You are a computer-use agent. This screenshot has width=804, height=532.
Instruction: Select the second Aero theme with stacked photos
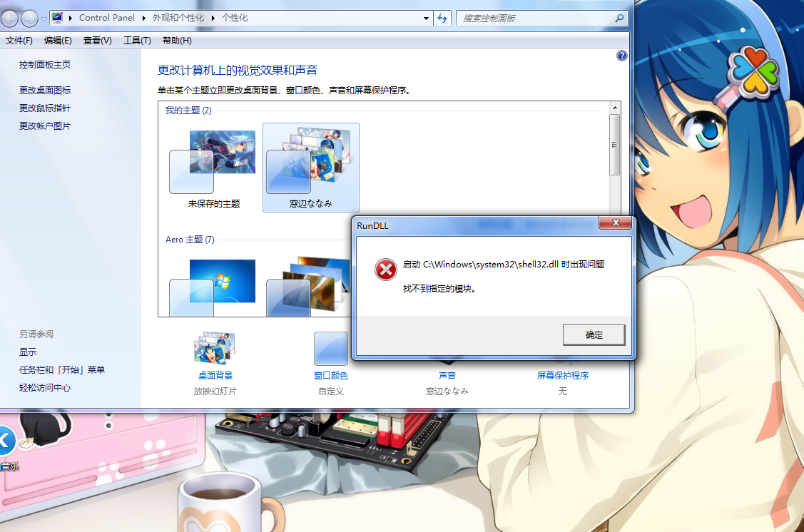pos(307,287)
